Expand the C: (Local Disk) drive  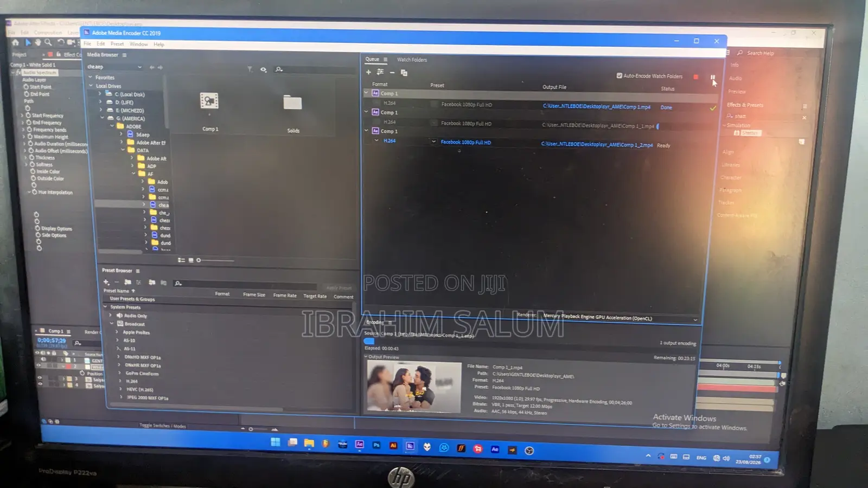pyautogui.click(x=100, y=94)
